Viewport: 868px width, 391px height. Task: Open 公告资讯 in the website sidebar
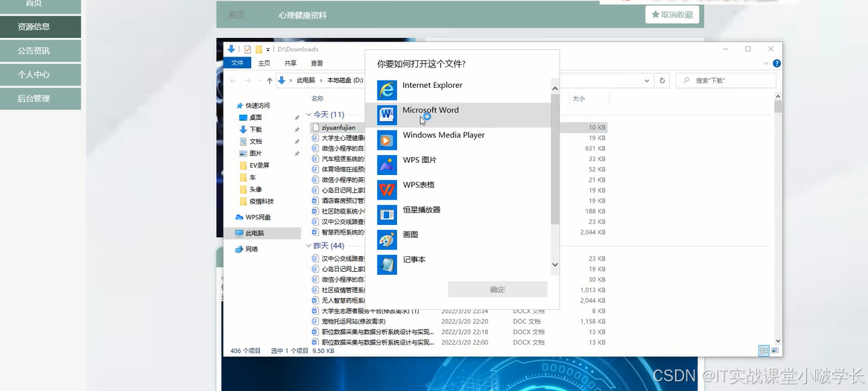tap(40, 51)
